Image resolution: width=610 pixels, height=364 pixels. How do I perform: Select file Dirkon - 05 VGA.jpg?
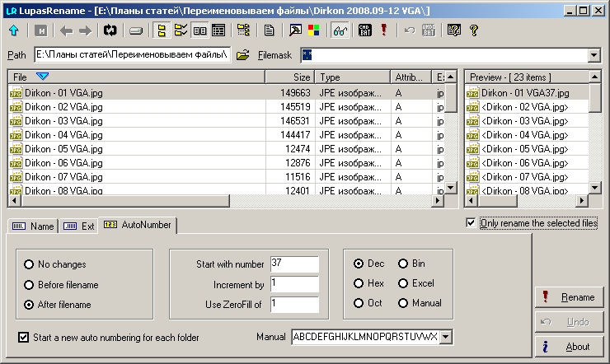pyautogui.click(x=63, y=149)
